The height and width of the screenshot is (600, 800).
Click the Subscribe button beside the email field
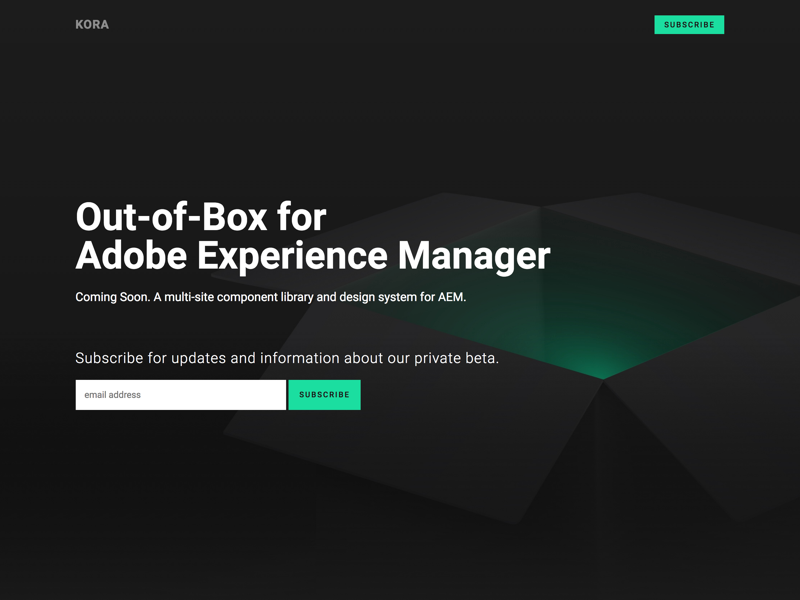click(x=324, y=394)
